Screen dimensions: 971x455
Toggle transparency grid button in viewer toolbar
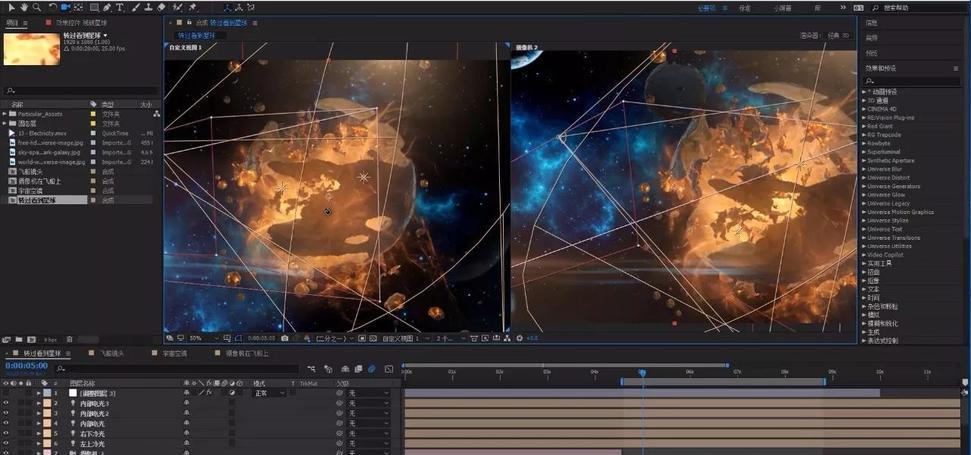[x=372, y=339]
